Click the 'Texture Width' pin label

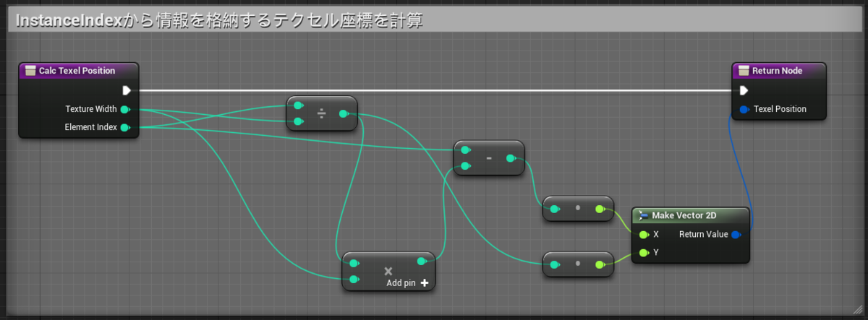[x=91, y=109]
